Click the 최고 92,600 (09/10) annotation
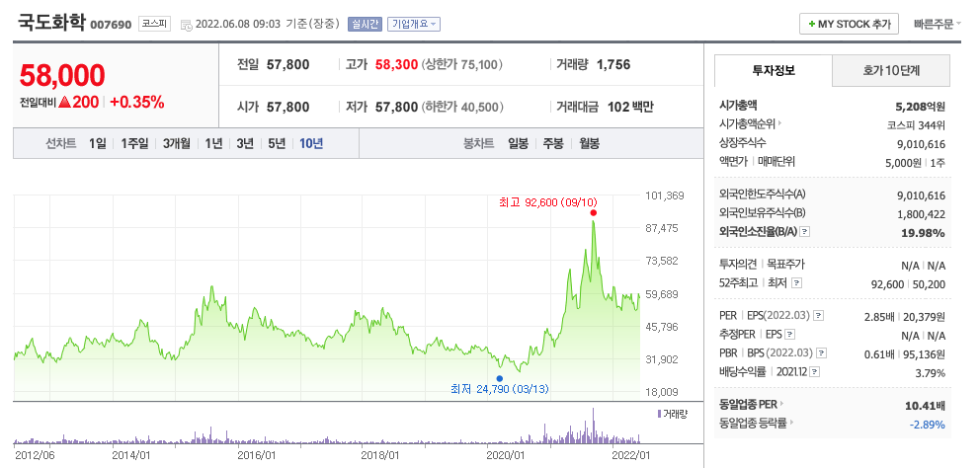The image size is (980, 468). point(548,201)
